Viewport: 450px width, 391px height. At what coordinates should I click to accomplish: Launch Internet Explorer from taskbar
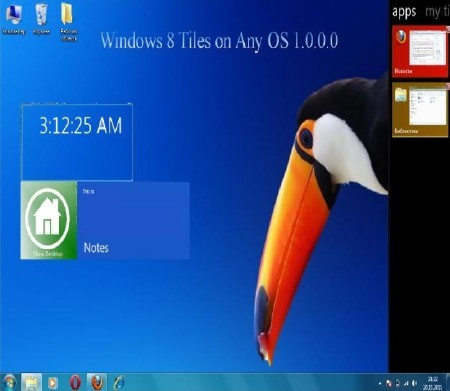coord(119,383)
